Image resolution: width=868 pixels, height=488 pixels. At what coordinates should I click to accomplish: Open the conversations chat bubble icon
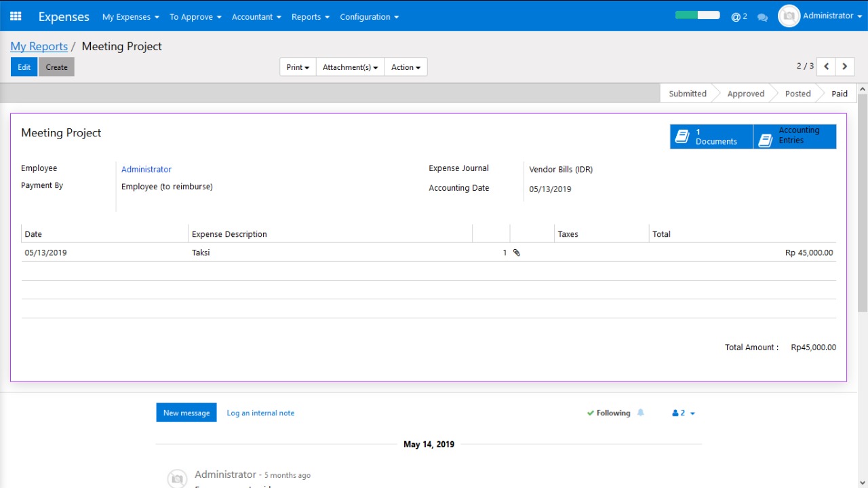pos(762,17)
